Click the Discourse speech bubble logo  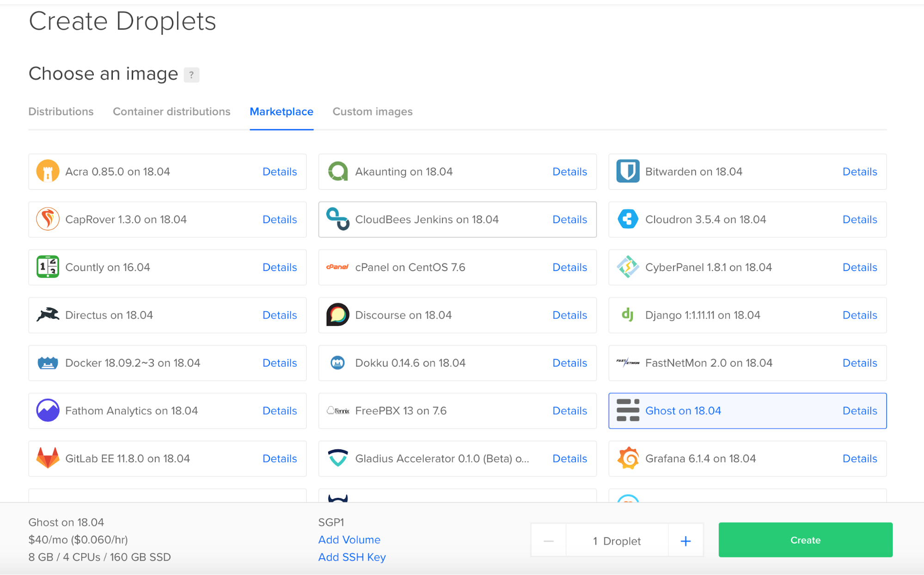point(338,315)
